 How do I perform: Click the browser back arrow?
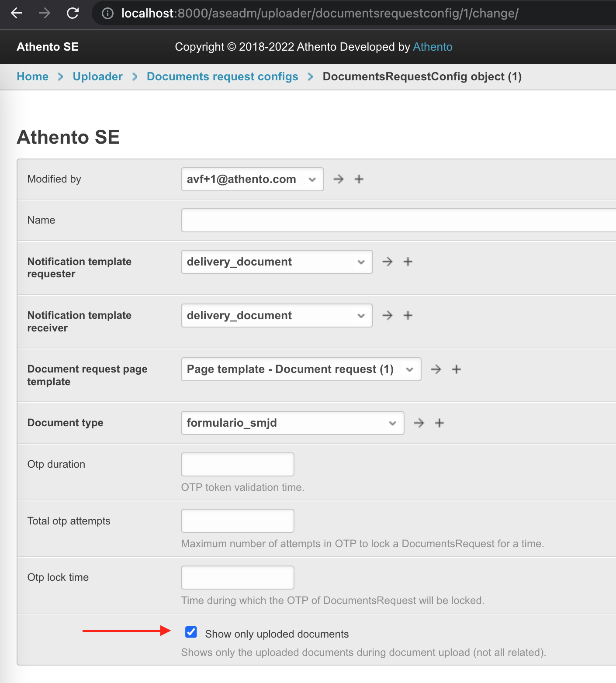tap(17, 13)
